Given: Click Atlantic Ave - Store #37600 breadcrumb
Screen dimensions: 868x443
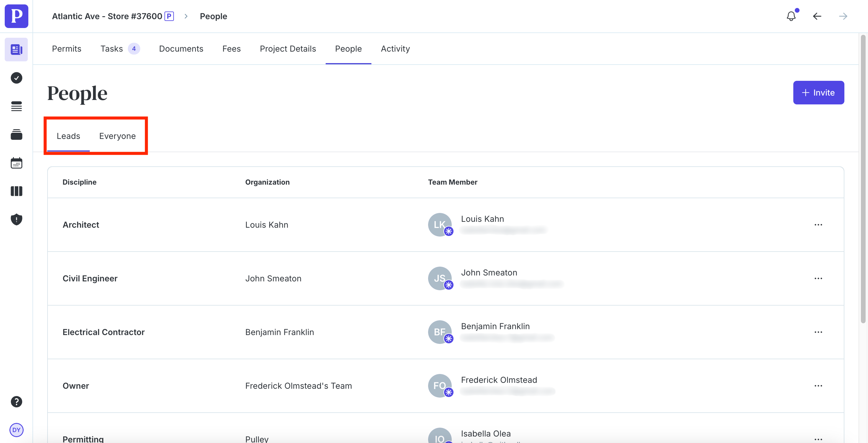Looking at the screenshot, I should tap(107, 16).
